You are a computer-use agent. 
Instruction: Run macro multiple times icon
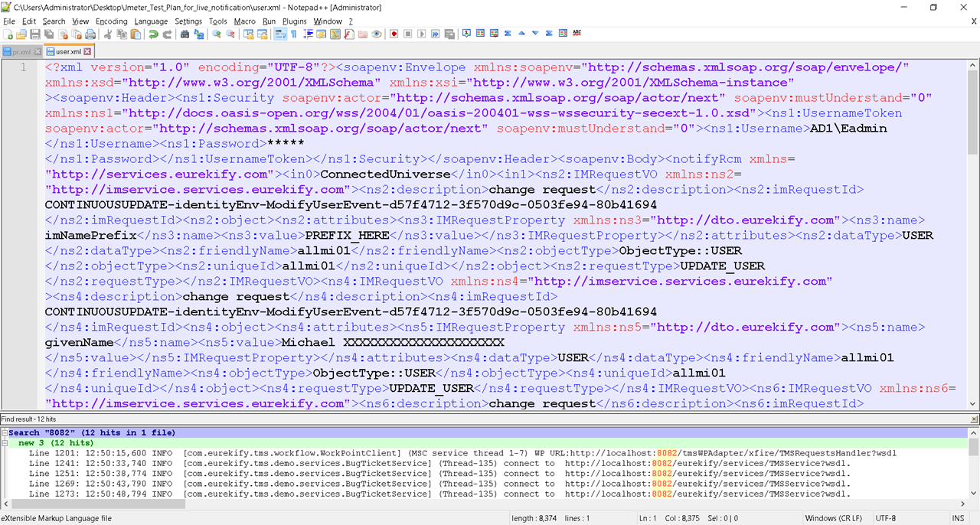click(436, 34)
